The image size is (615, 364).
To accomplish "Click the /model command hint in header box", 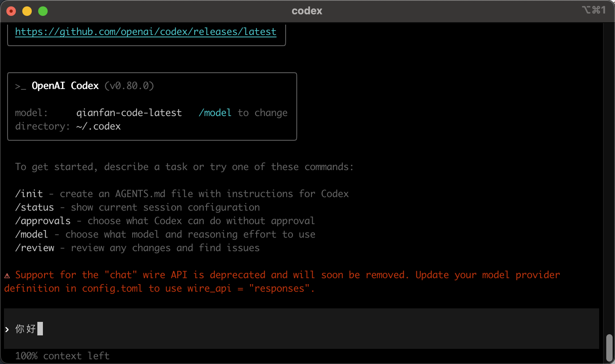I will [x=215, y=113].
